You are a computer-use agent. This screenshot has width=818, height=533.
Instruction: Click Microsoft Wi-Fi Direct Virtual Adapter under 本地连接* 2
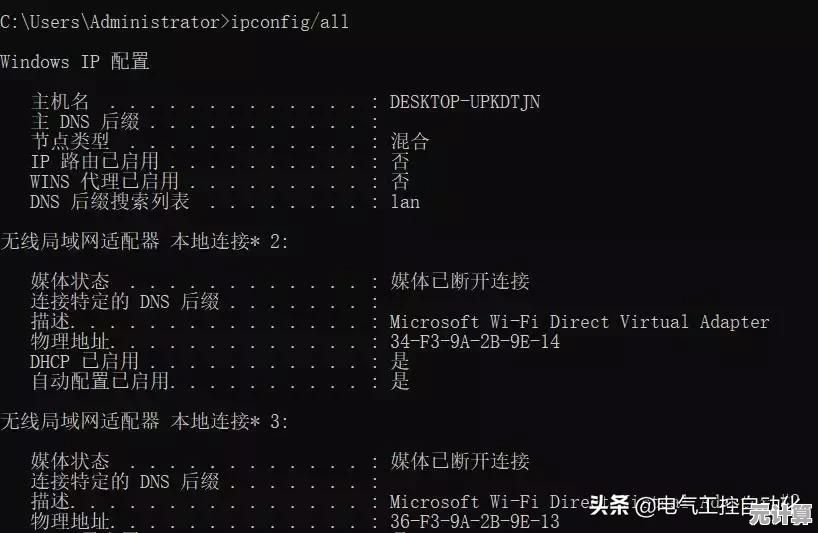579,322
